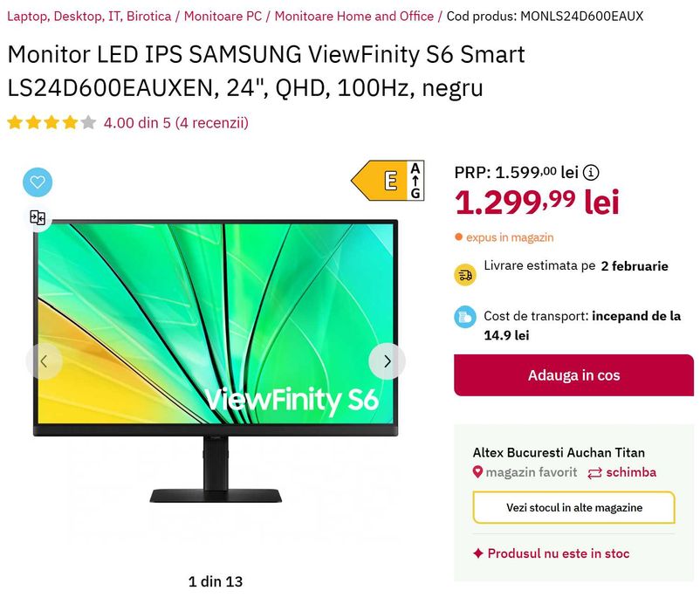
Task: Click the star rating icons
Action: click(51, 122)
